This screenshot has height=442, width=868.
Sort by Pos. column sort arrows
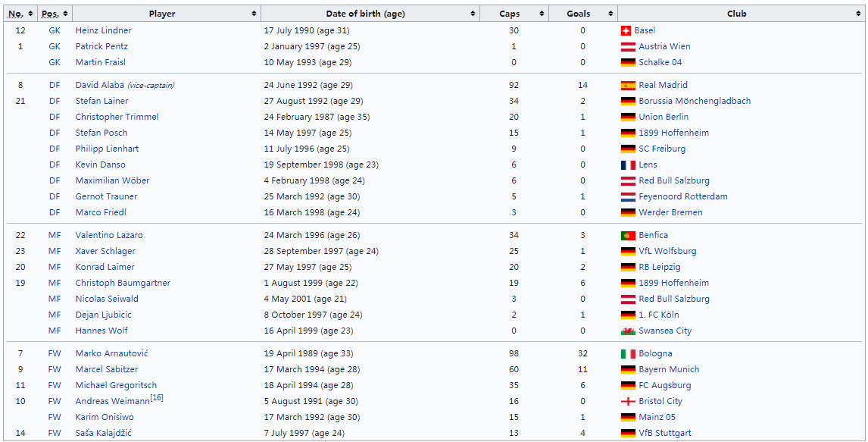pos(65,14)
